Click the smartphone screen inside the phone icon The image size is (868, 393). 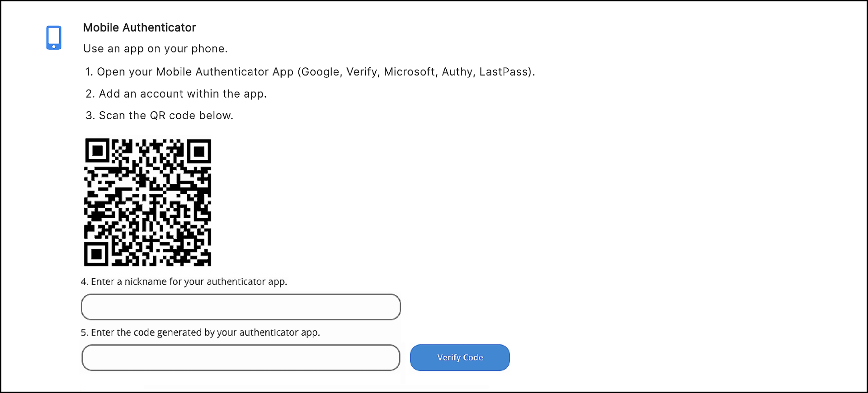pos(53,36)
